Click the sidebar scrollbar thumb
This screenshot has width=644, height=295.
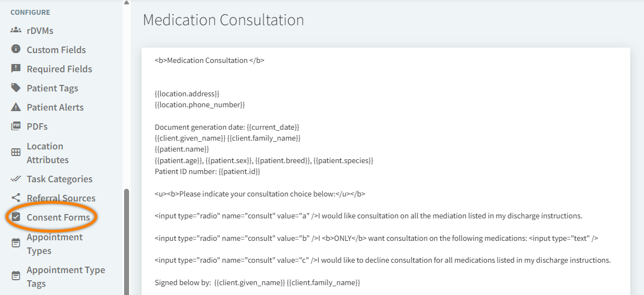coord(127,241)
